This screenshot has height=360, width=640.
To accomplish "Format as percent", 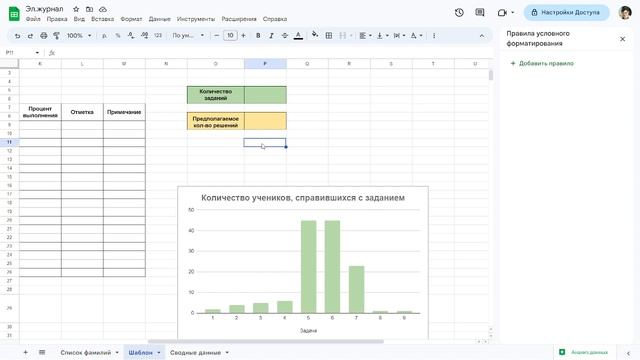I will (118, 36).
